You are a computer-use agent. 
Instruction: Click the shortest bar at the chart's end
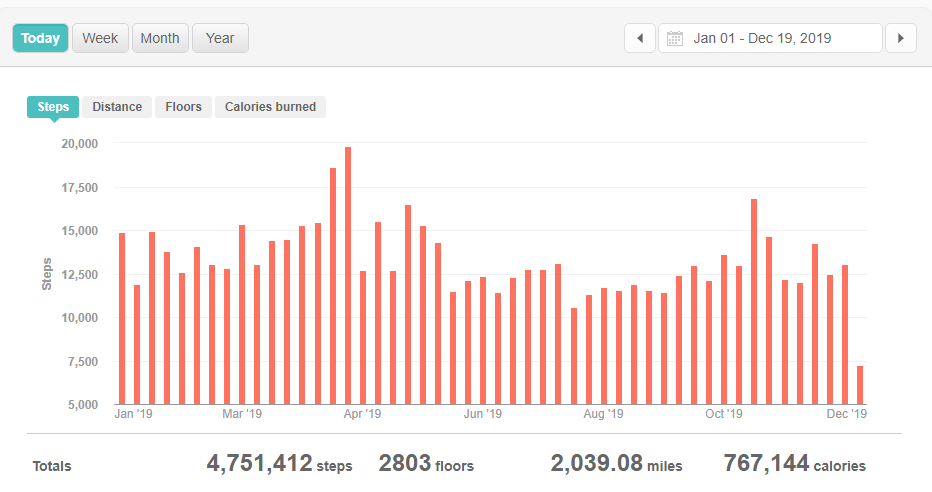(860, 385)
